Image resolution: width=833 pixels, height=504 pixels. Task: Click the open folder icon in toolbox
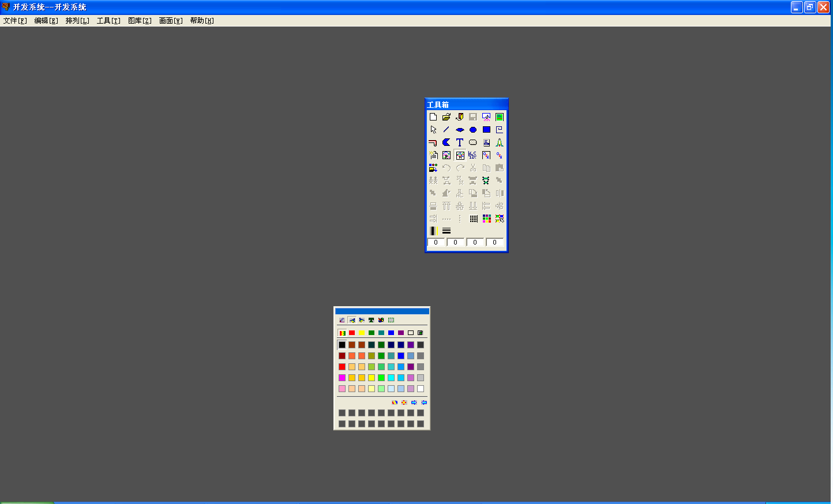[x=446, y=117]
